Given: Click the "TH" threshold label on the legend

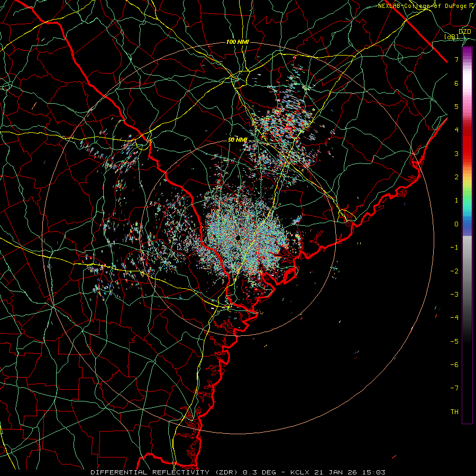Looking at the screenshot, I should (x=454, y=412).
